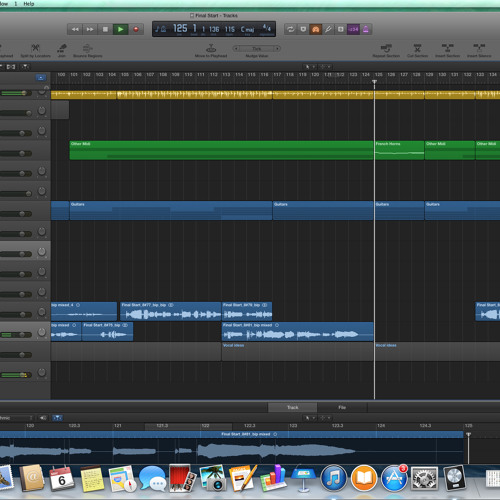Click the tempo value 115 in the LCD
This screenshot has height=500, width=500.
pos(230,29)
